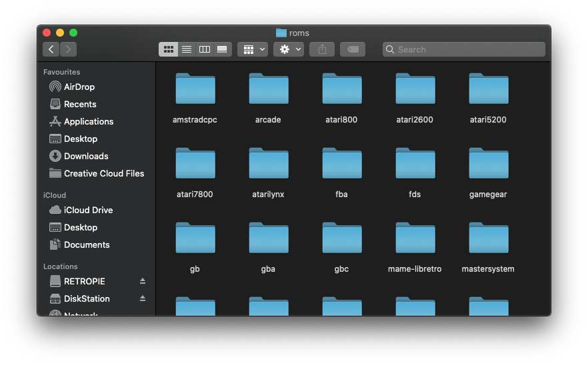Screen dimensions: 588x365
Task: Click the Share toolbar button
Action: 322,49
